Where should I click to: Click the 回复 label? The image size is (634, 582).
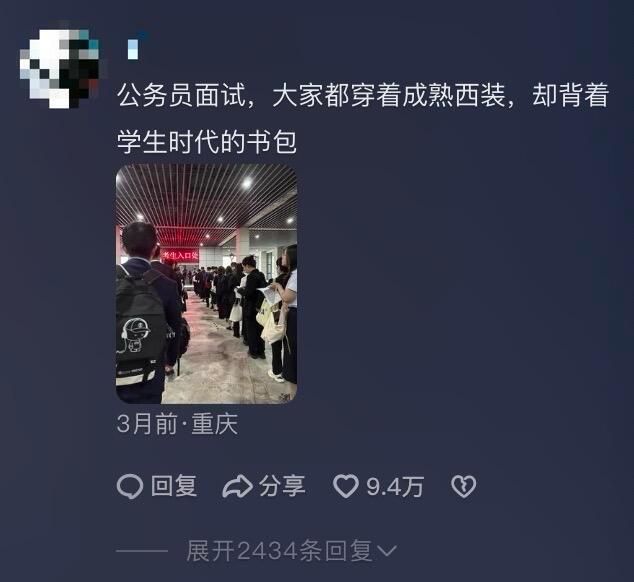pyautogui.click(x=174, y=486)
